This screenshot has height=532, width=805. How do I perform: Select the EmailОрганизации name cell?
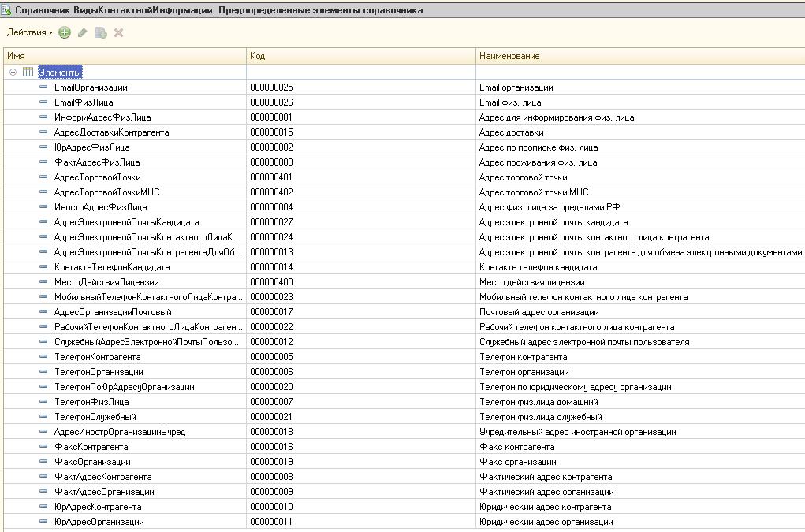(x=91, y=87)
